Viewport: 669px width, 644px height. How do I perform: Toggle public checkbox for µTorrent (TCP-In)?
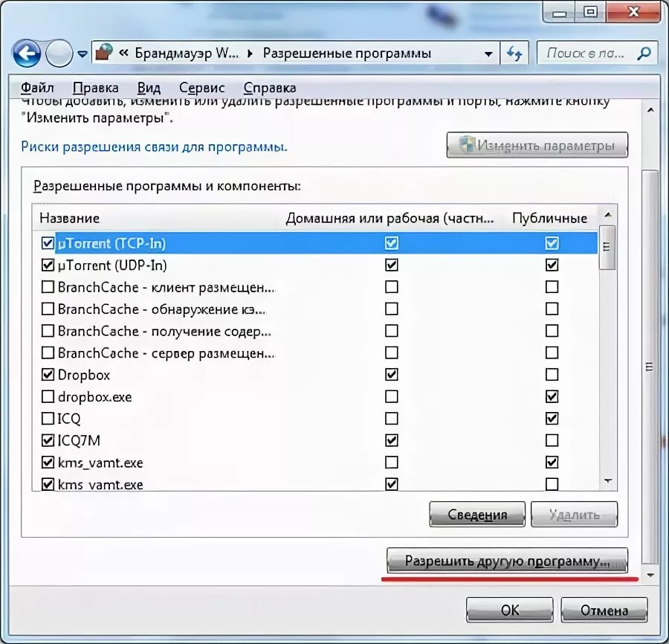pyautogui.click(x=552, y=243)
